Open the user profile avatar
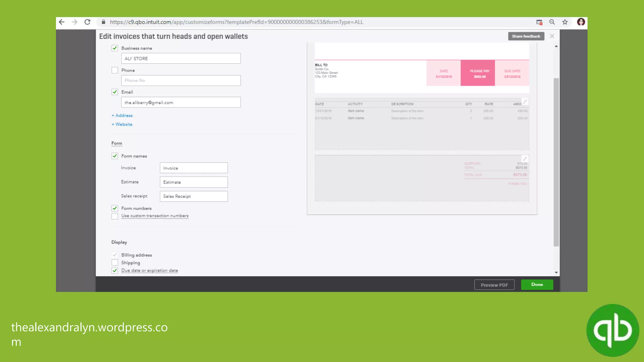Image resolution: width=644 pixels, height=362 pixels. (581, 22)
